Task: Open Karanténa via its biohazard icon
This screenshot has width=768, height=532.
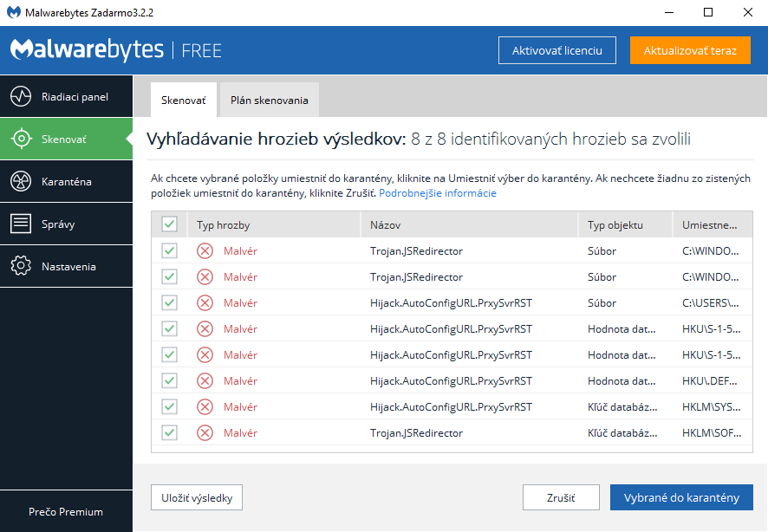Action: [x=21, y=181]
